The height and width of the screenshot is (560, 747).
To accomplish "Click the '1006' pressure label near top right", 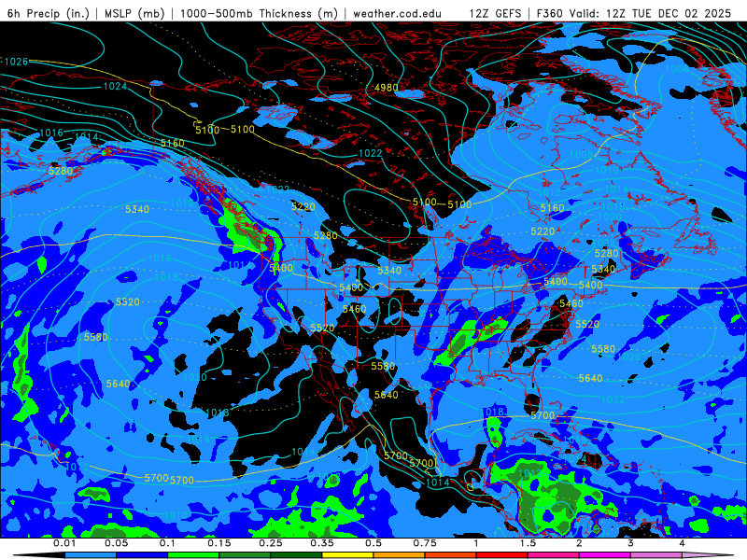I will pyautogui.click(x=676, y=69).
